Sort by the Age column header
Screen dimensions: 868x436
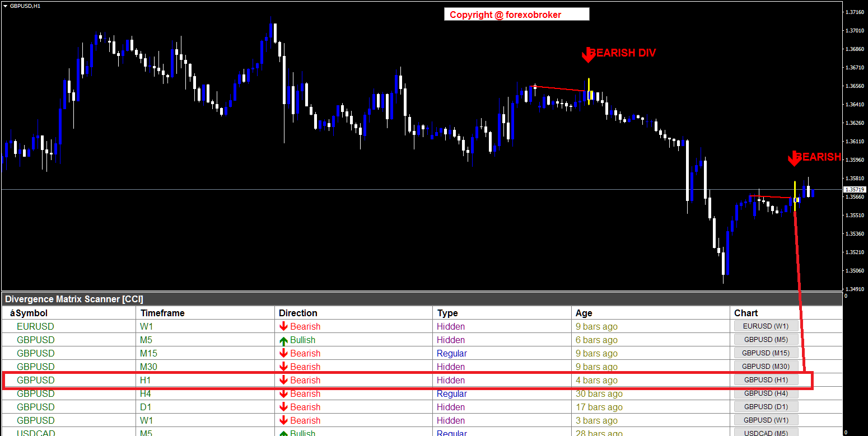pyautogui.click(x=651, y=313)
